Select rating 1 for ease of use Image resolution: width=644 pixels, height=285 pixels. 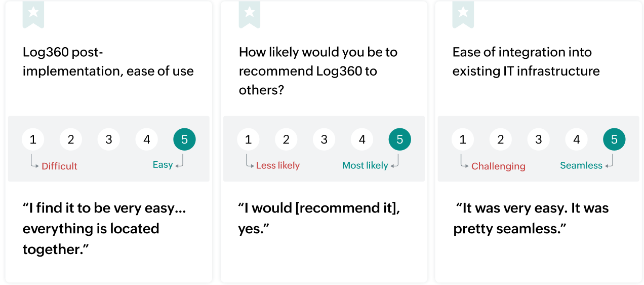coord(33,139)
